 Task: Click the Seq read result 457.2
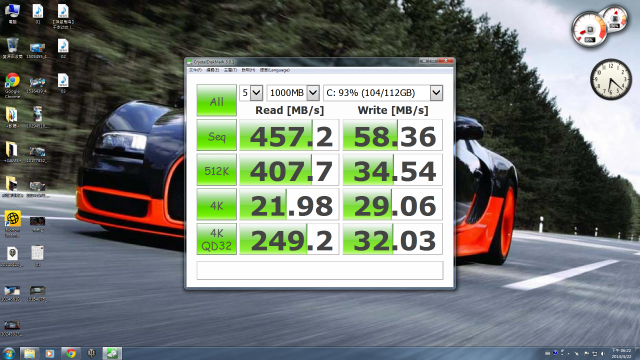(289, 135)
